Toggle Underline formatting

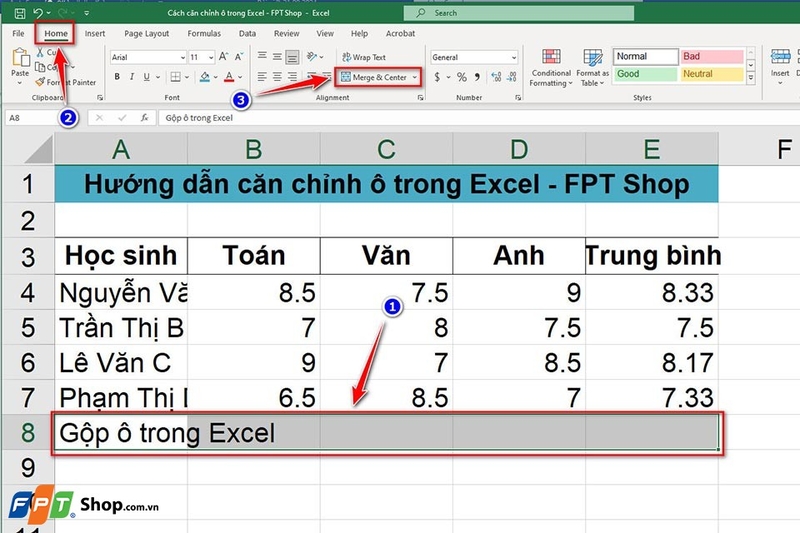[x=147, y=77]
